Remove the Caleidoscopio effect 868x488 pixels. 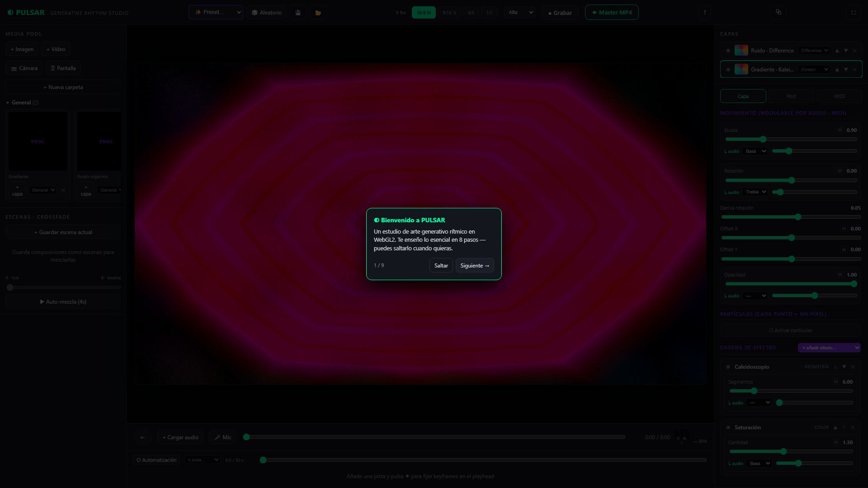tap(853, 367)
